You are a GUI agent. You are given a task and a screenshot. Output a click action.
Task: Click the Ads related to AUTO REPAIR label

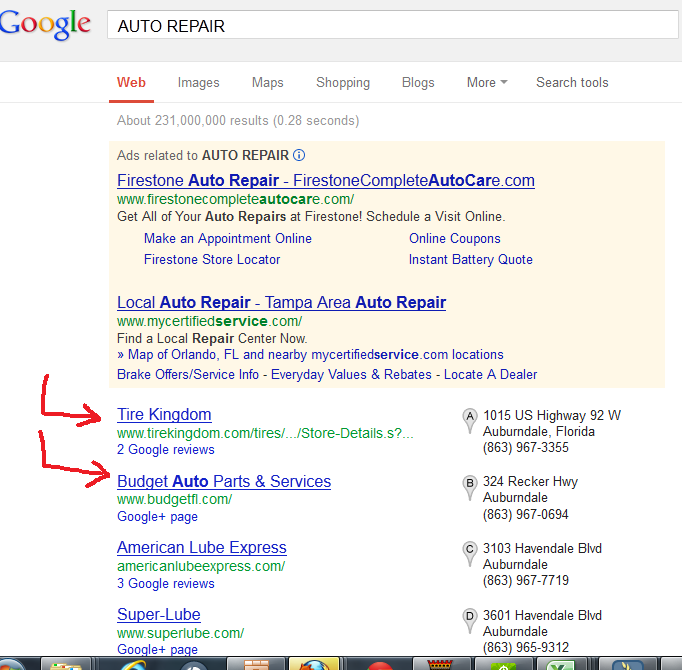(203, 155)
